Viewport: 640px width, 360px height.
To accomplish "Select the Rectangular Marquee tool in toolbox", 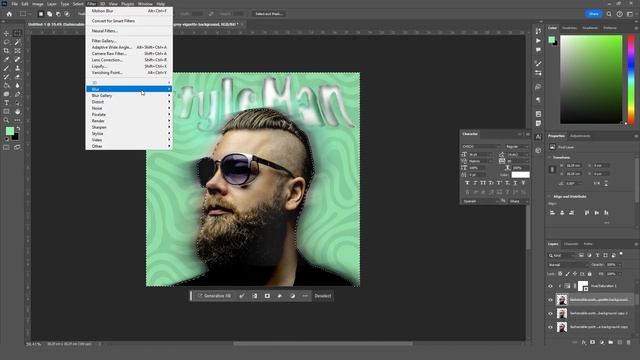I will [17, 33].
